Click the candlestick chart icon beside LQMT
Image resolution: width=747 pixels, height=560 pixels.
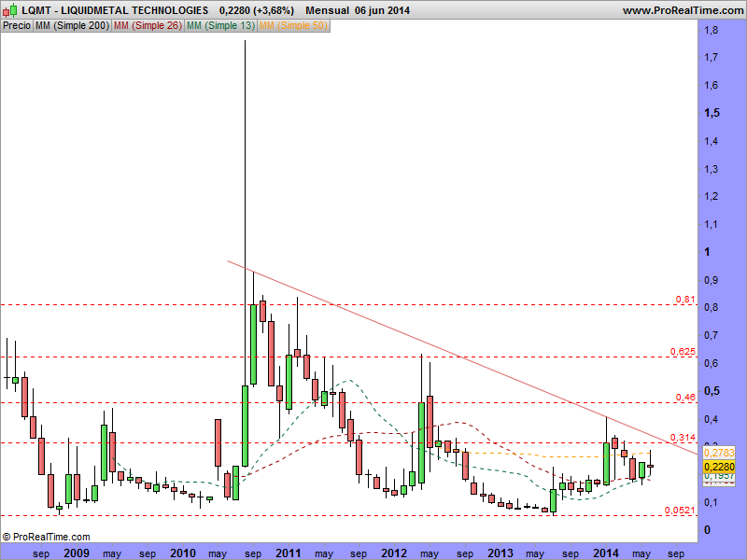coord(10,10)
